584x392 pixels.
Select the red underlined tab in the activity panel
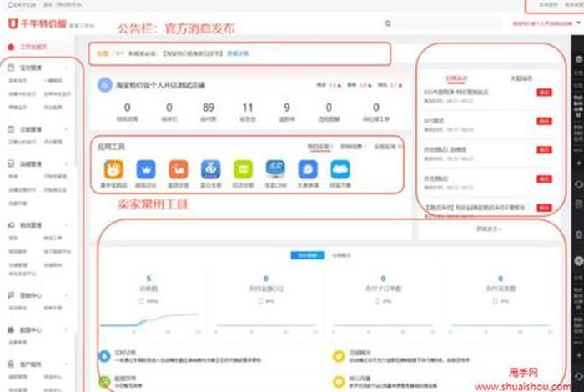(x=456, y=78)
